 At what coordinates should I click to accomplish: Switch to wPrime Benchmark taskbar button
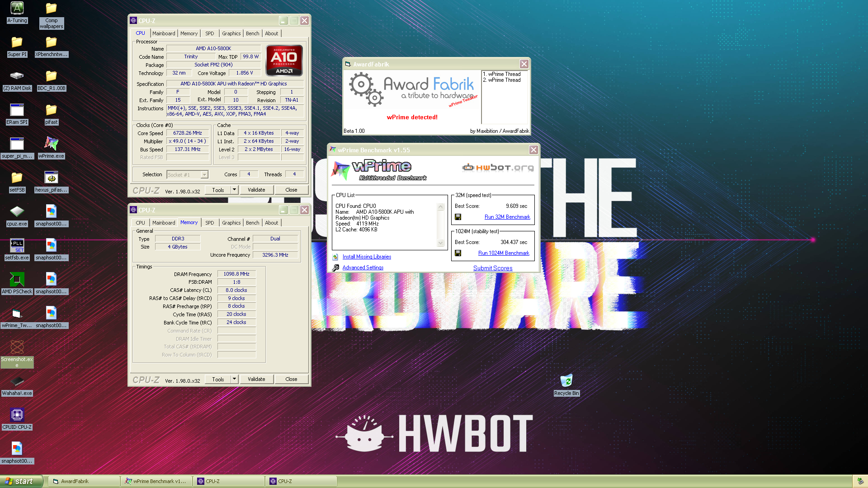156,481
